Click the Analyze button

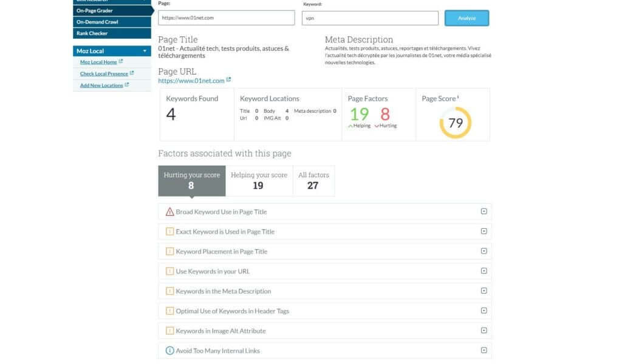pos(466,18)
